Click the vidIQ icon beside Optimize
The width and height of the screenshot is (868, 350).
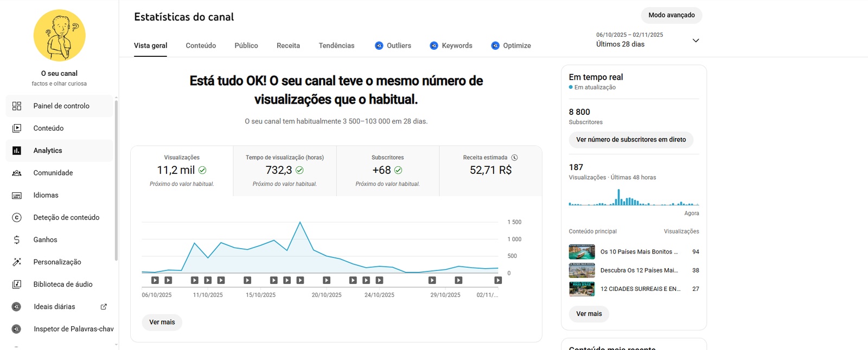pos(495,46)
